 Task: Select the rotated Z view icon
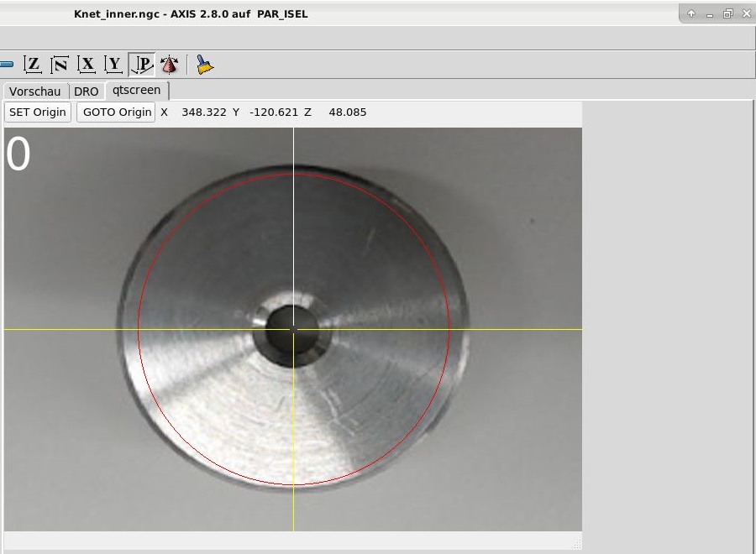click(x=60, y=65)
